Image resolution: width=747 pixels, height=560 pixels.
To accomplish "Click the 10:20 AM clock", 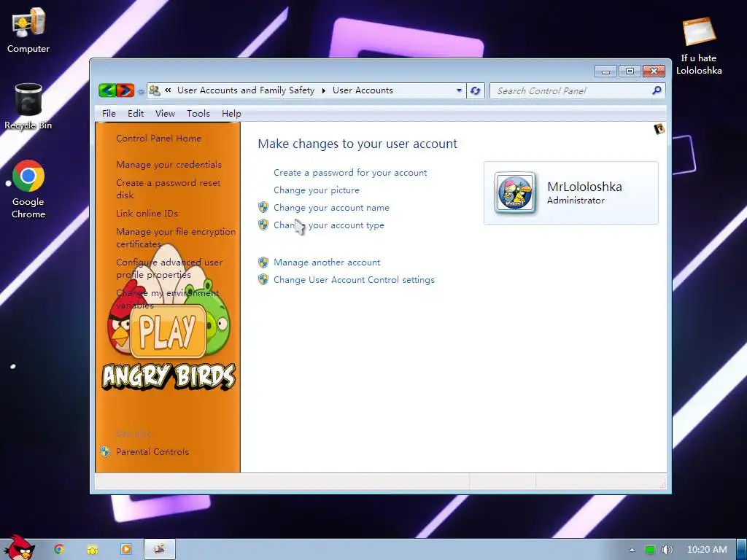I will 707,550.
